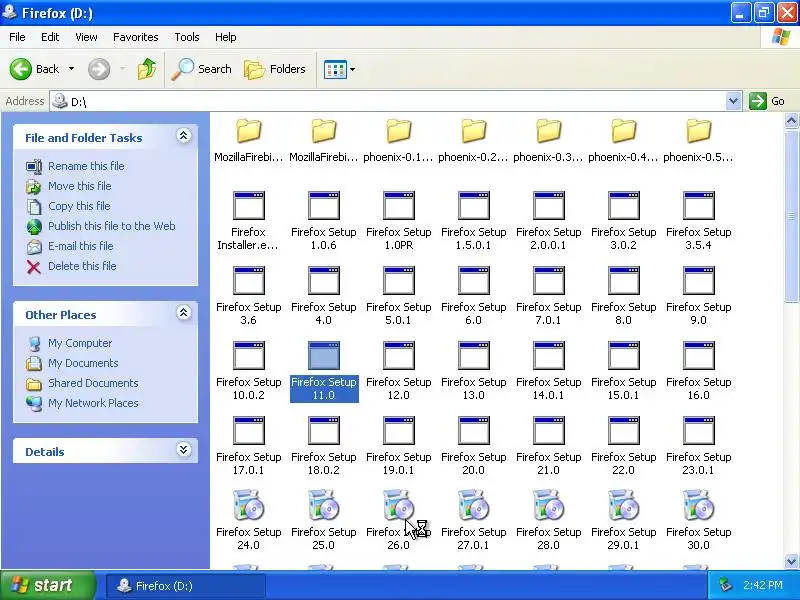Click the Go button beside address bar
800x600 pixels.
point(767,101)
